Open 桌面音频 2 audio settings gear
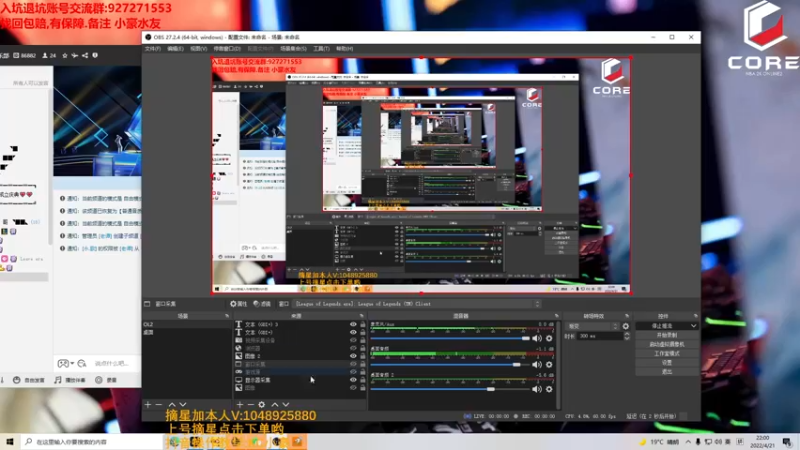Image resolution: width=800 pixels, height=450 pixels. pos(549,389)
